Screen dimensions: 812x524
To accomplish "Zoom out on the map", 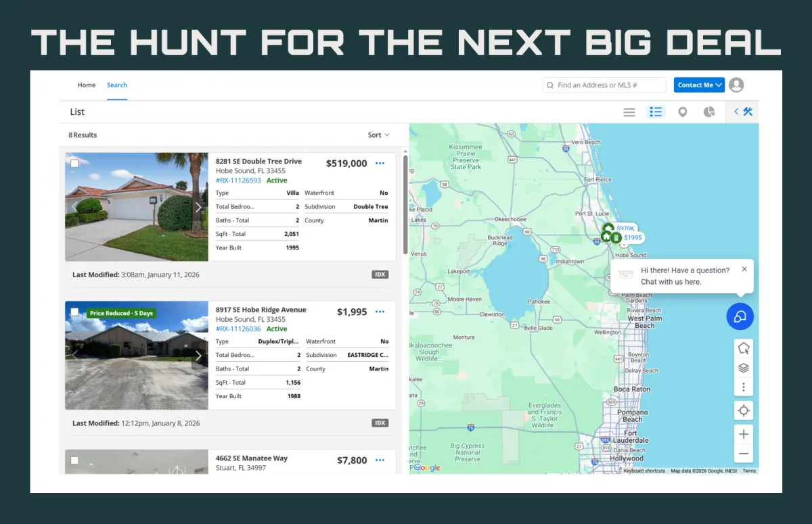I will point(744,453).
